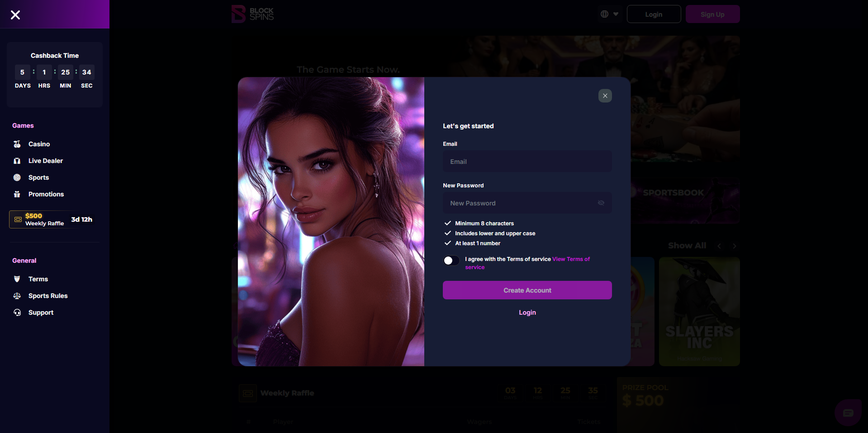Click the Cashback Time countdown widget
The image size is (868, 433).
pos(54,74)
